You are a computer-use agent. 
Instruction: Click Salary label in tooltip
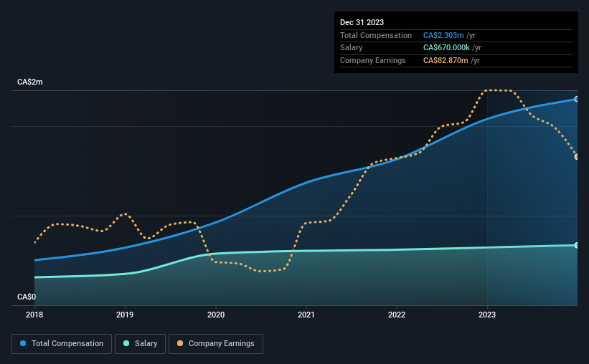point(352,48)
